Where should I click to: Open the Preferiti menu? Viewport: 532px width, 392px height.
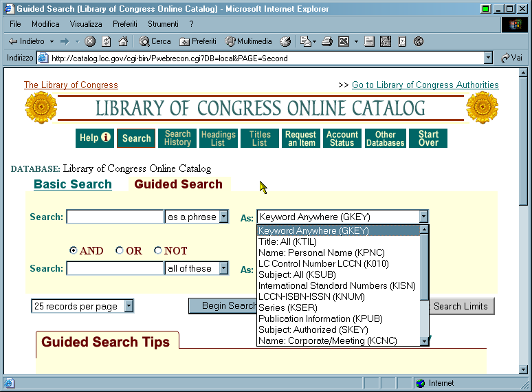[x=125, y=24]
